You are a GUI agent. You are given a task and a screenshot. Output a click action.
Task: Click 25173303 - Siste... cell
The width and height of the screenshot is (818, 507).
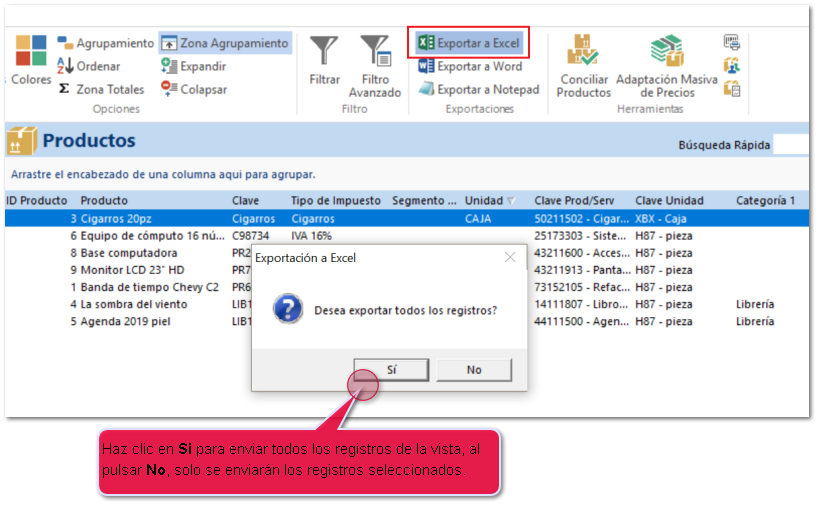[580, 235]
